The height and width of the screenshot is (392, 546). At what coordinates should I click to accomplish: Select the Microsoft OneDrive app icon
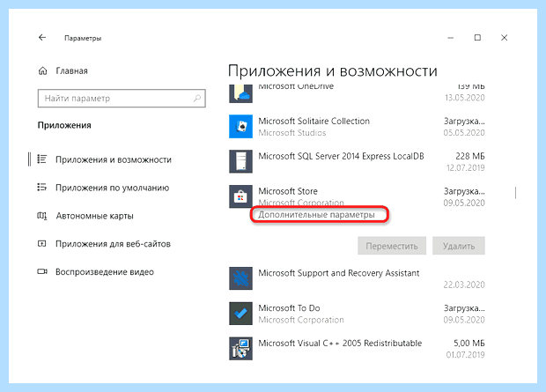click(x=240, y=93)
